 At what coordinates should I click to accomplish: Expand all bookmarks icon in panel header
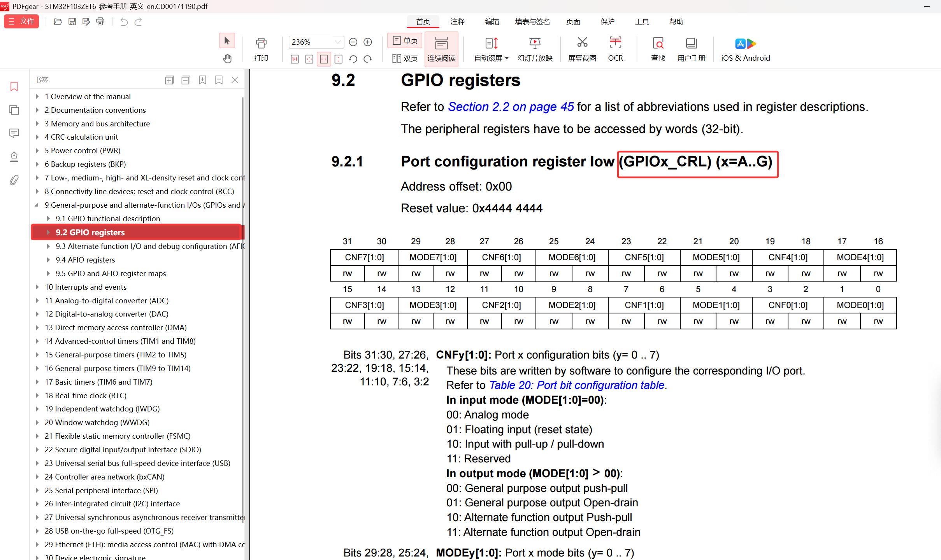169,80
